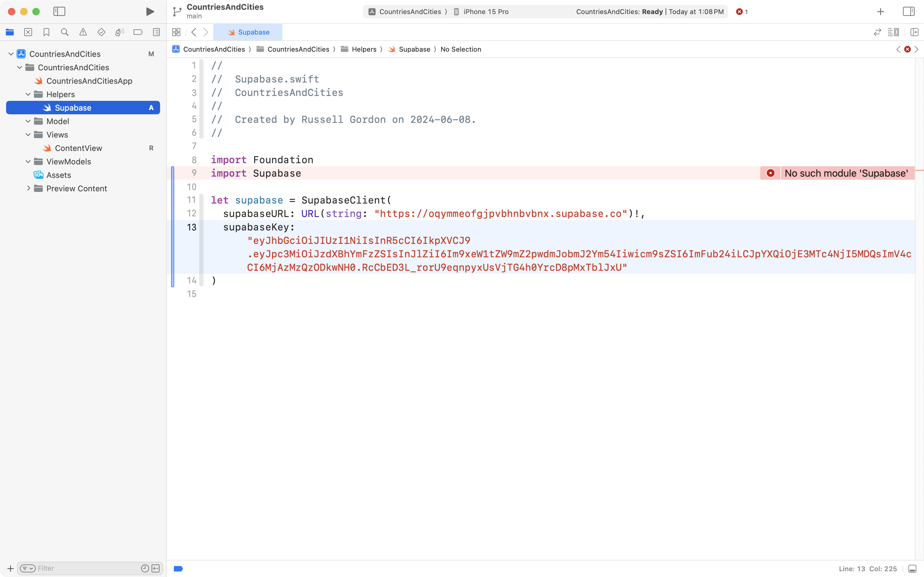Screen dimensions: 924x577
Task: Open the Find navigator magnifying glass
Action: tap(64, 32)
